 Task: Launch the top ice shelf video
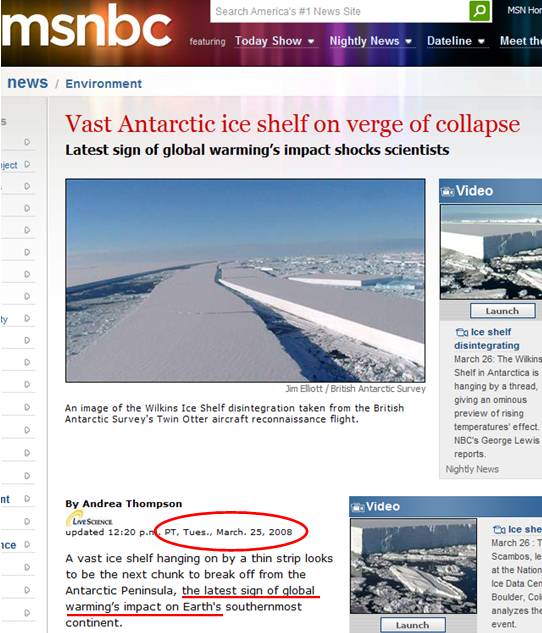(503, 311)
